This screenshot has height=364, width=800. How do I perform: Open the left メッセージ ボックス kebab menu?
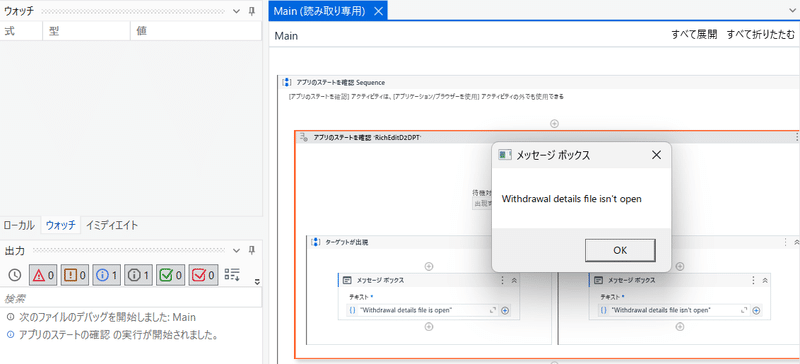point(503,280)
